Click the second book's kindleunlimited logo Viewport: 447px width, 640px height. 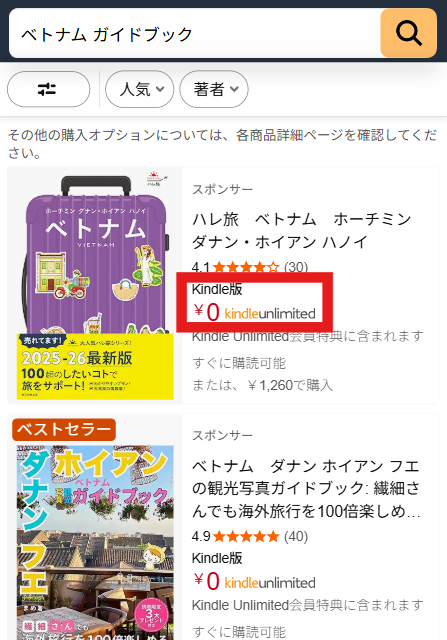pos(270,582)
